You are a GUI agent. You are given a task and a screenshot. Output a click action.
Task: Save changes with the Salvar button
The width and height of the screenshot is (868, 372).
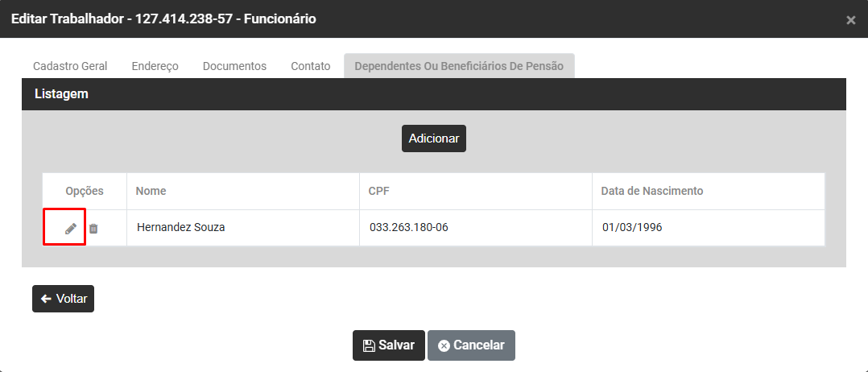pos(389,345)
